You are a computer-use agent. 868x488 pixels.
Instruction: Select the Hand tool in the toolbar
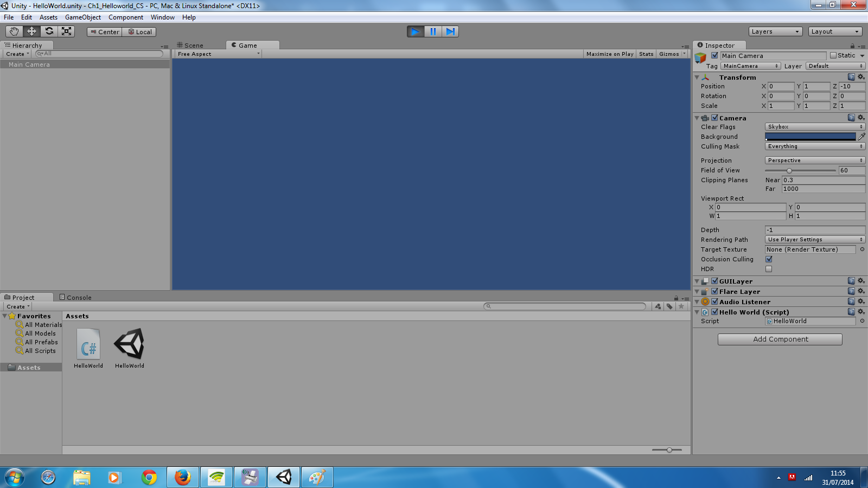14,31
